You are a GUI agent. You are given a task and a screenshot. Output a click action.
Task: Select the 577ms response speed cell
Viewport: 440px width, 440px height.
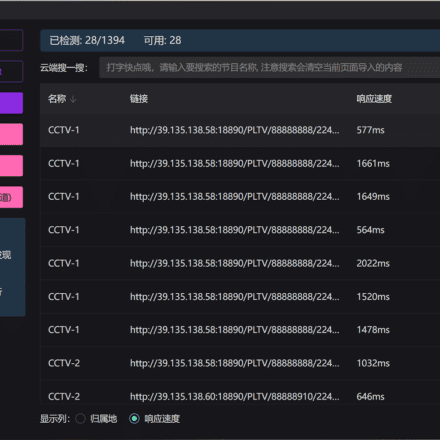pyautogui.click(x=370, y=130)
